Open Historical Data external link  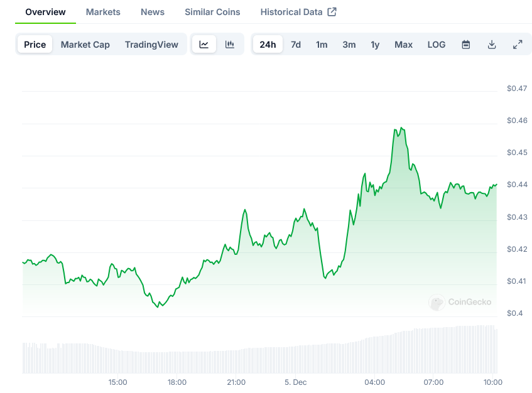pos(298,12)
